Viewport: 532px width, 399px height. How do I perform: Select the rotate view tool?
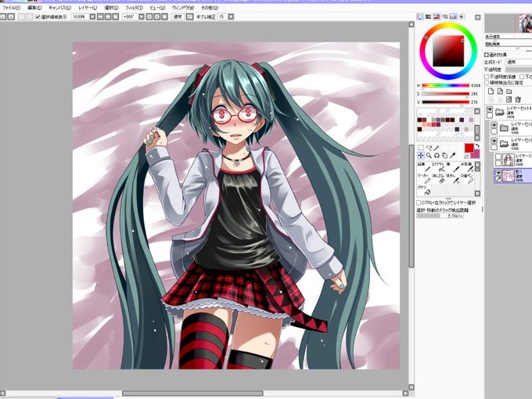(437, 156)
